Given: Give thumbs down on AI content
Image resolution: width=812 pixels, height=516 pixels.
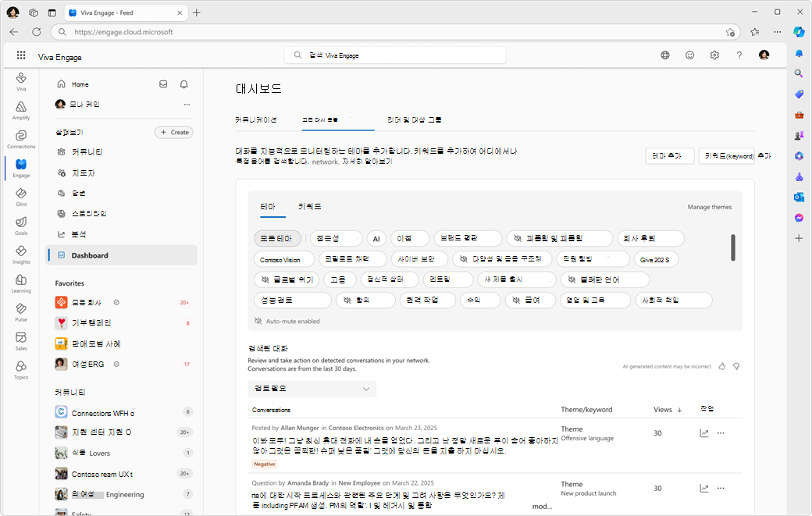Looking at the screenshot, I should click(x=735, y=366).
